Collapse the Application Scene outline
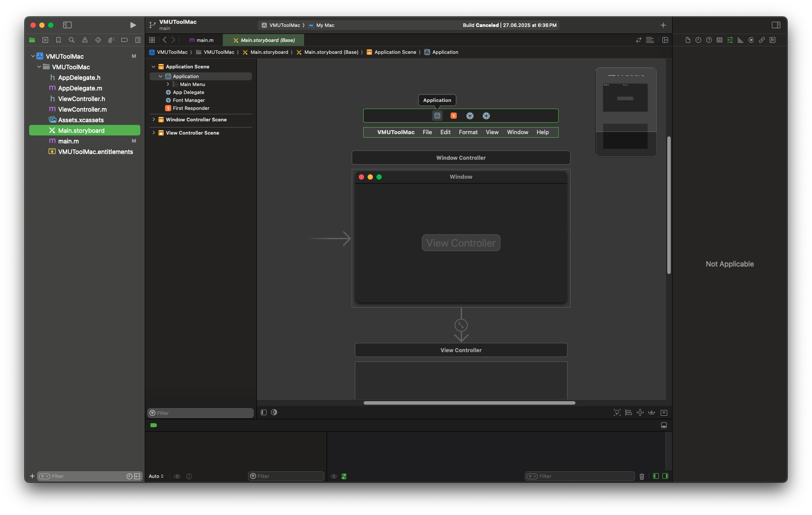812x515 pixels. 154,67
